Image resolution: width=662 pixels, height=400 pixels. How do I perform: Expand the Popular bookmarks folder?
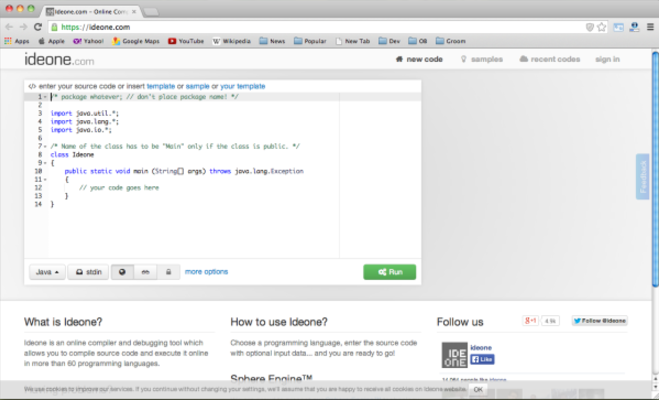point(310,41)
